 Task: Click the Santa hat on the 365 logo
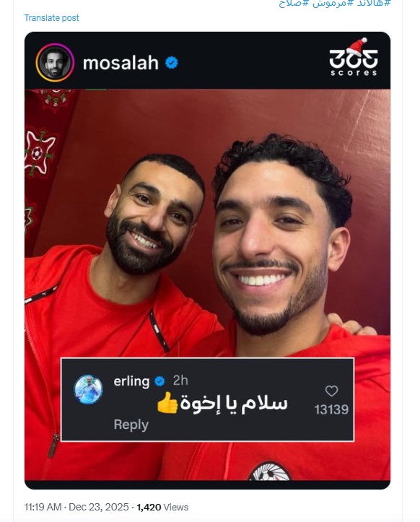pos(358,47)
